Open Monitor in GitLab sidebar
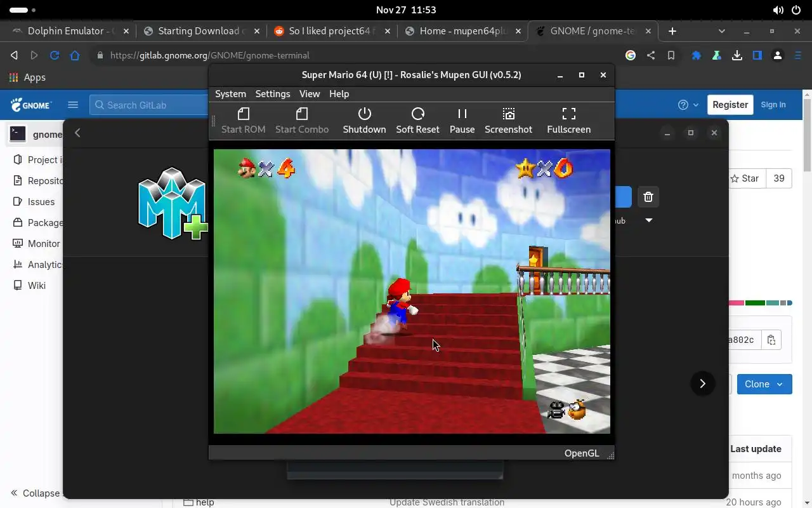812x508 pixels. tap(36, 243)
